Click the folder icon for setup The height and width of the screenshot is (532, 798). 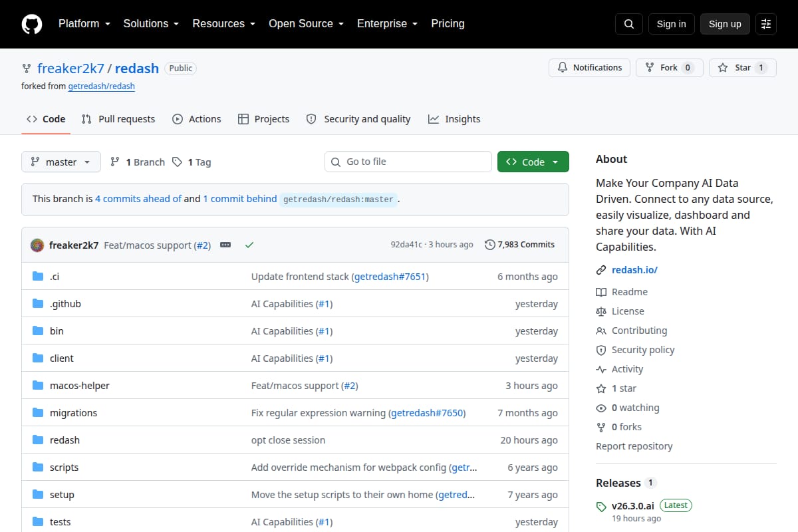click(x=38, y=495)
